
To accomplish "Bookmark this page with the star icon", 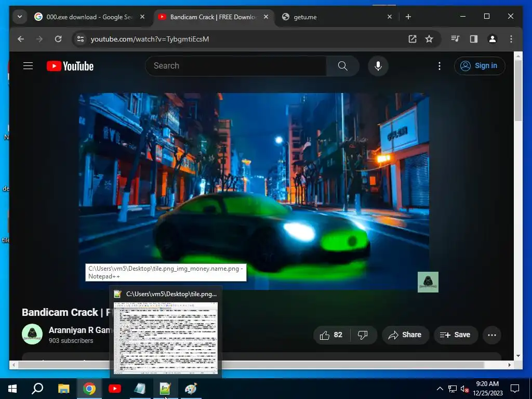I will click(x=429, y=39).
